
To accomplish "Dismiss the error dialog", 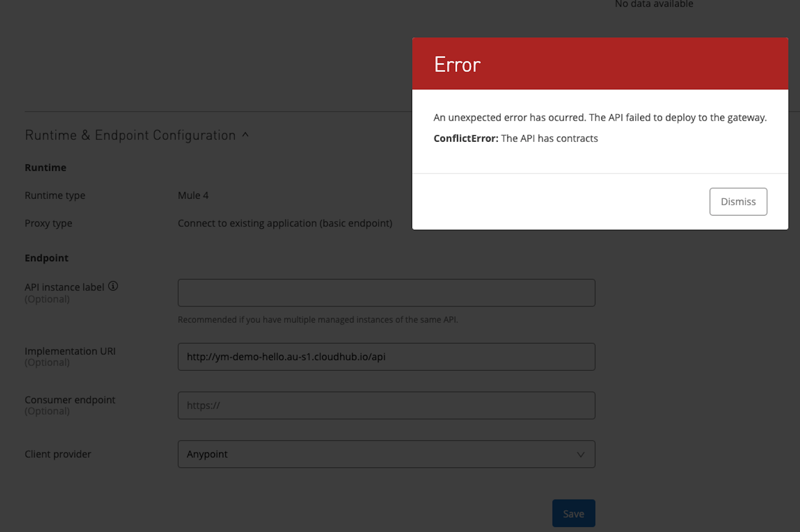I will coord(738,202).
